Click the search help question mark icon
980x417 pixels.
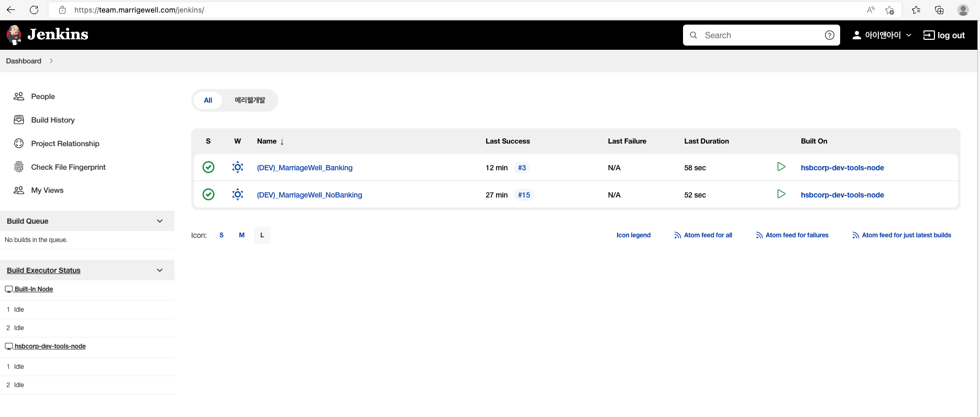(829, 35)
